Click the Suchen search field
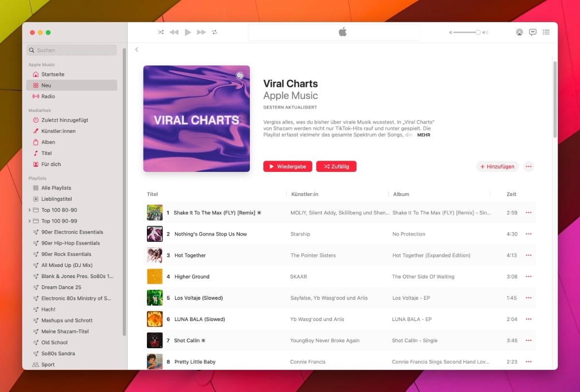The image size is (580, 392). (x=72, y=50)
